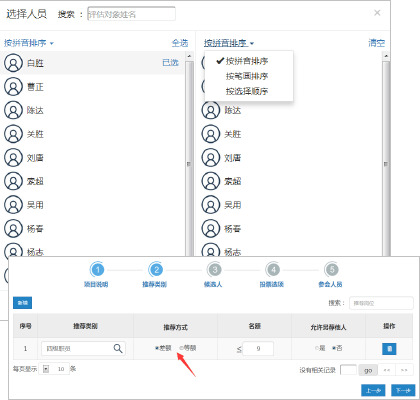The width and height of the screenshot is (420, 400).
Task: Select the 等额 radio option
Action: click(x=182, y=348)
